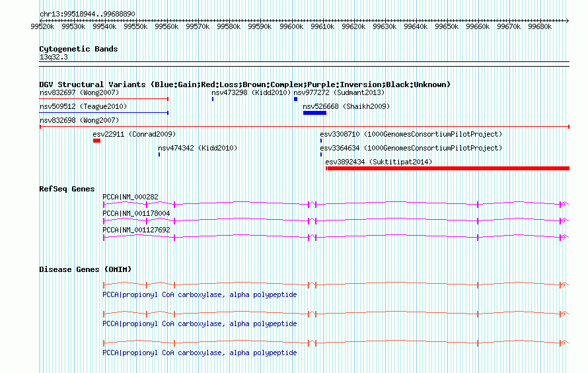Open esv3892434 (Suktitipat2014) label

tap(379, 162)
